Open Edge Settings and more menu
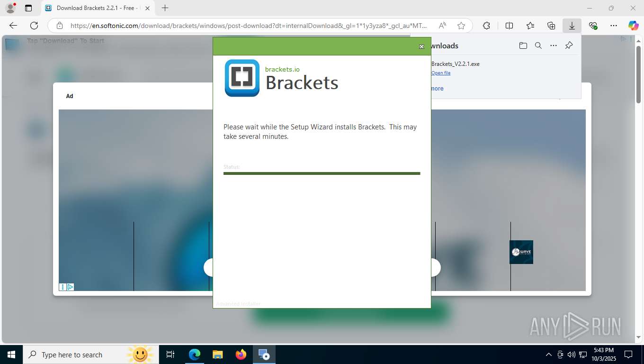 coord(614,26)
